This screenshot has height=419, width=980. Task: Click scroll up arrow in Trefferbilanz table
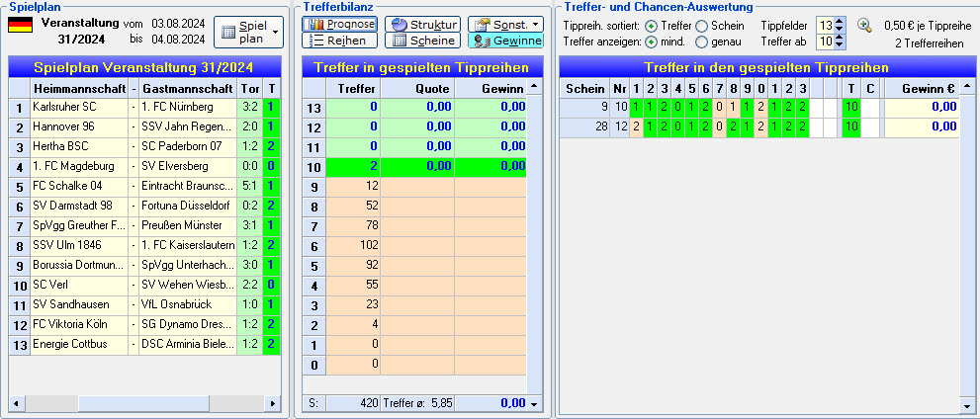click(x=534, y=86)
